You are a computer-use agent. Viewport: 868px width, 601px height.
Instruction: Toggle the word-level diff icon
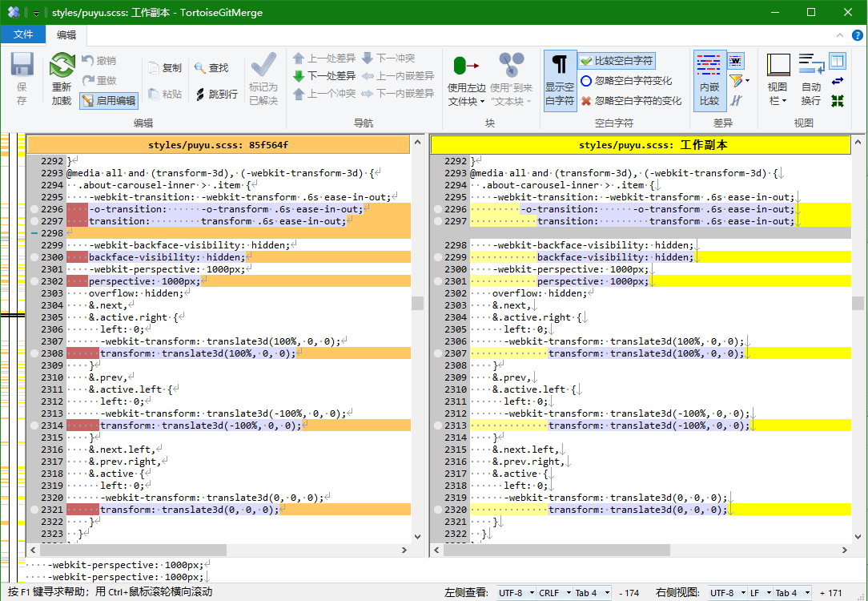[736, 60]
